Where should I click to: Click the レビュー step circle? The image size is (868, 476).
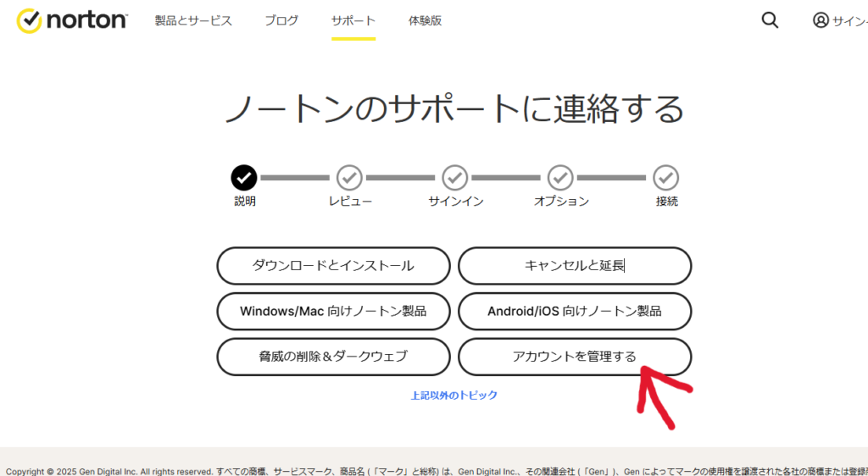click(350, 178)
